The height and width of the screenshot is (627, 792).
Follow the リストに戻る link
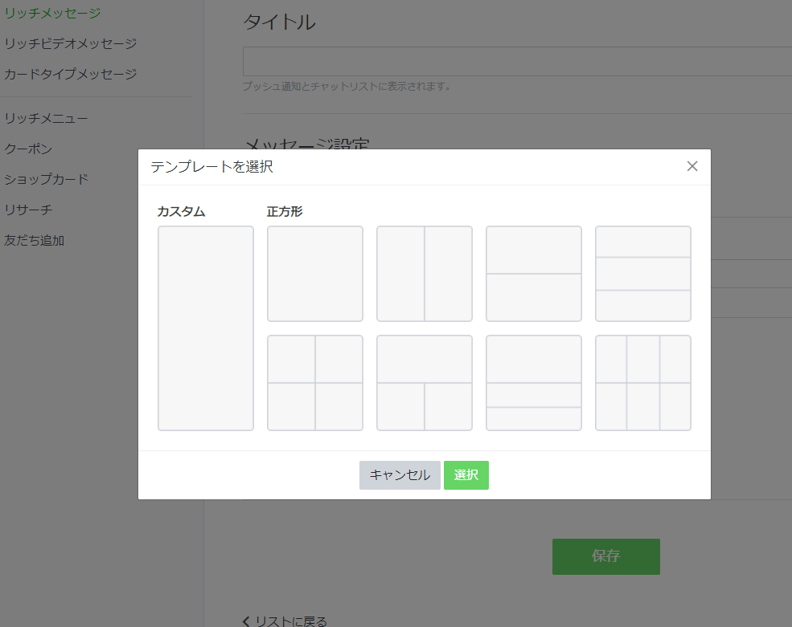click(x=285, y=621)
